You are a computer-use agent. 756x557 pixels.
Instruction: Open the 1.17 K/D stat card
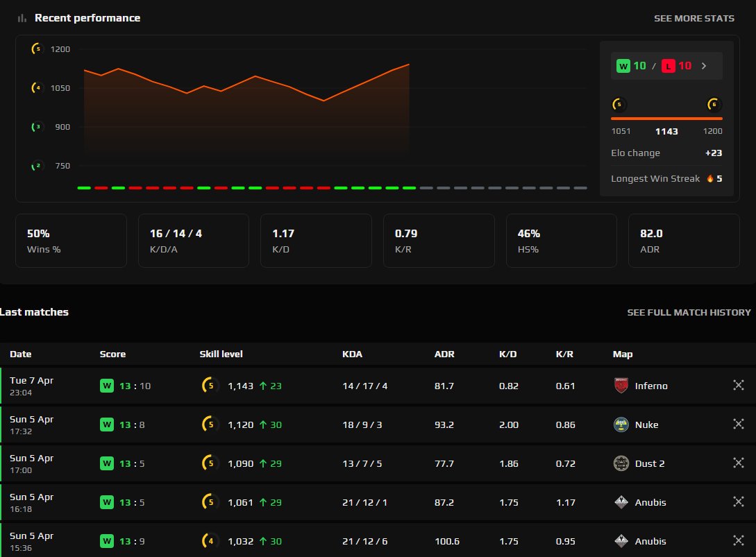316,241
